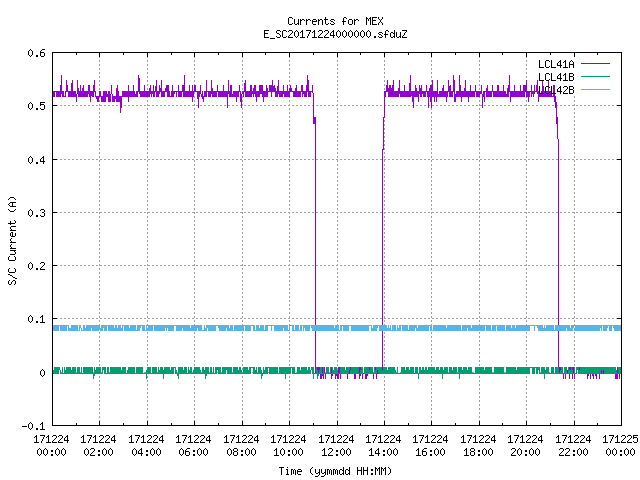Click the chart title 'Currents for MEX'
This screenshot has height=480, width=640.
pos(335,21)
